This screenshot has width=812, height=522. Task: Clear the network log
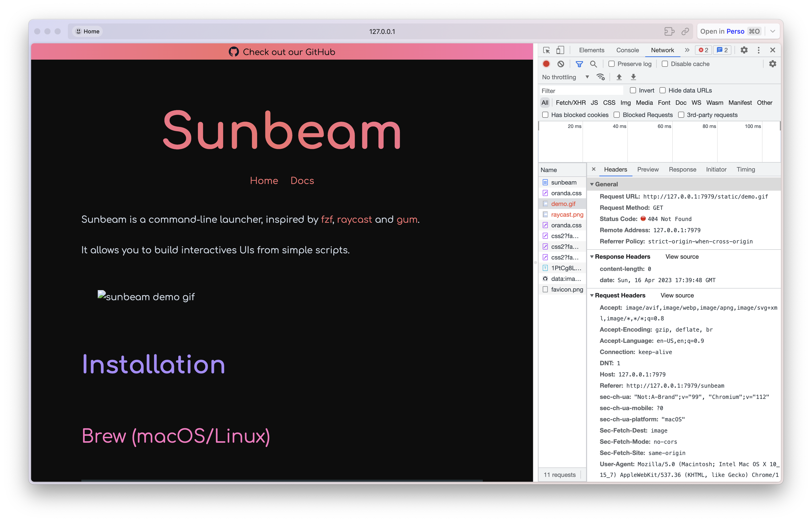(561, 64)
